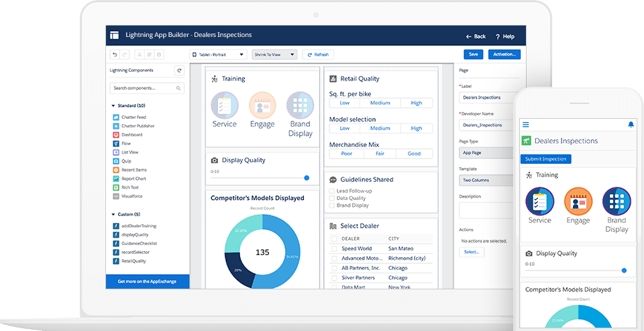644x331 pixels.
Task: Click the Copy icon in toolbar
Action: coord(150,54)
